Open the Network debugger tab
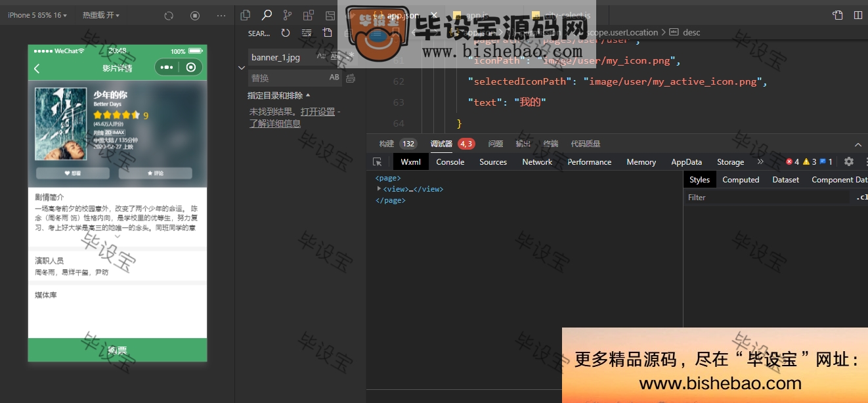The image size is (868, 403). pos(537,162)
